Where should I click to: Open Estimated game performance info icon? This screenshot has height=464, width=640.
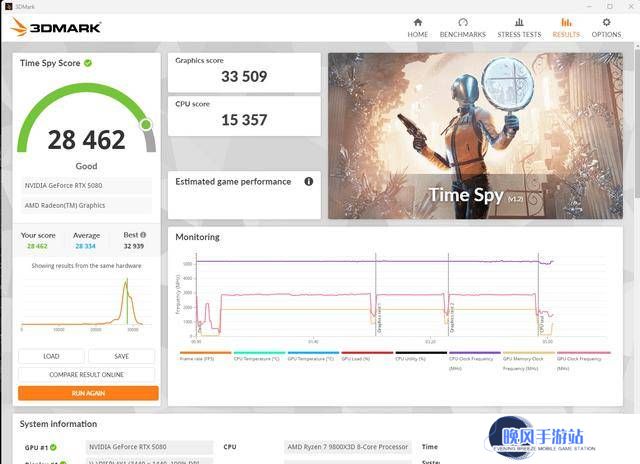click(x=309, y=181)
